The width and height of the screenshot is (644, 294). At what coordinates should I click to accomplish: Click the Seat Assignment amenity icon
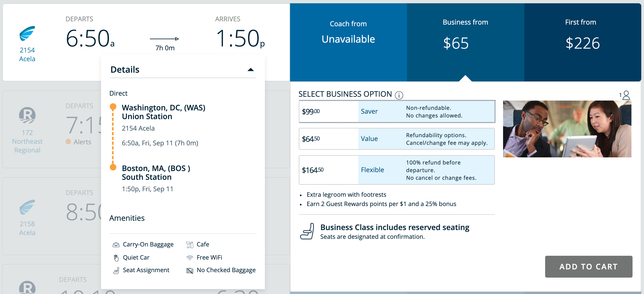[116, 271]
